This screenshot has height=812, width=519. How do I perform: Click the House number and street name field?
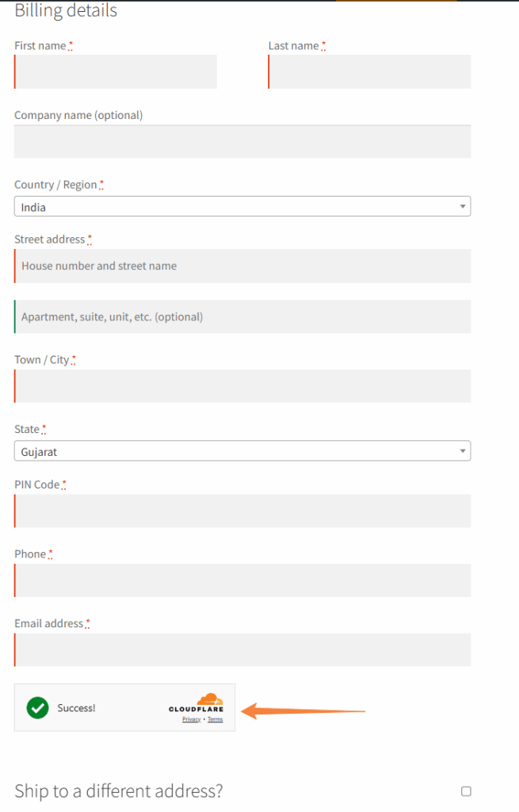(242, 266)
